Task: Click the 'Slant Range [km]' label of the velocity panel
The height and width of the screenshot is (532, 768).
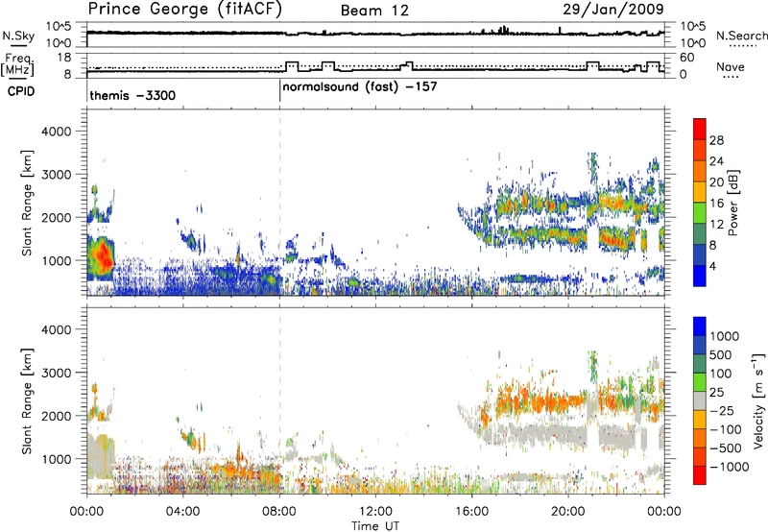Action: tap(27, 401)
